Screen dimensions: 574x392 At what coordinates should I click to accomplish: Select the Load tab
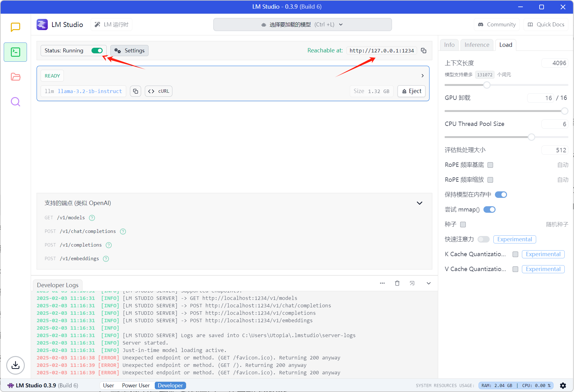(x=506, y=45)
